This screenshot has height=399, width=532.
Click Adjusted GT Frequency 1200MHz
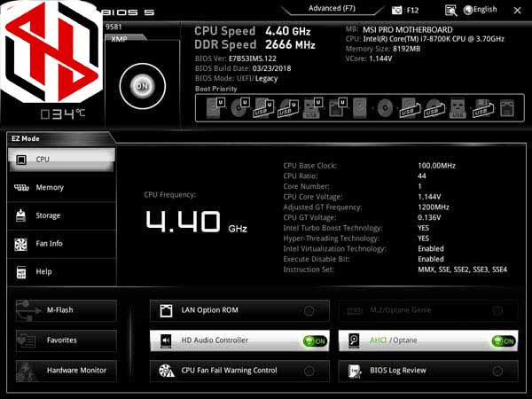point(434,207)
